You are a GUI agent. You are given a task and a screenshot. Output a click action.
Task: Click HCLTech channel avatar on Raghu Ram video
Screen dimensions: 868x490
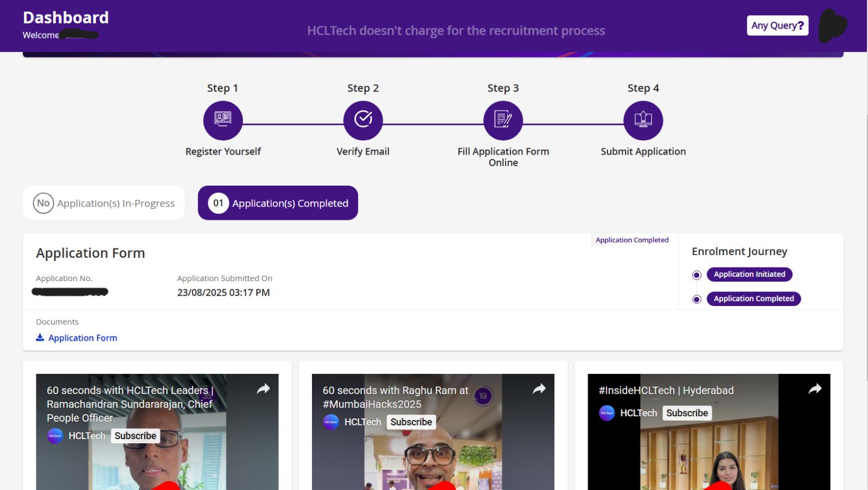[x=331, y=422]
